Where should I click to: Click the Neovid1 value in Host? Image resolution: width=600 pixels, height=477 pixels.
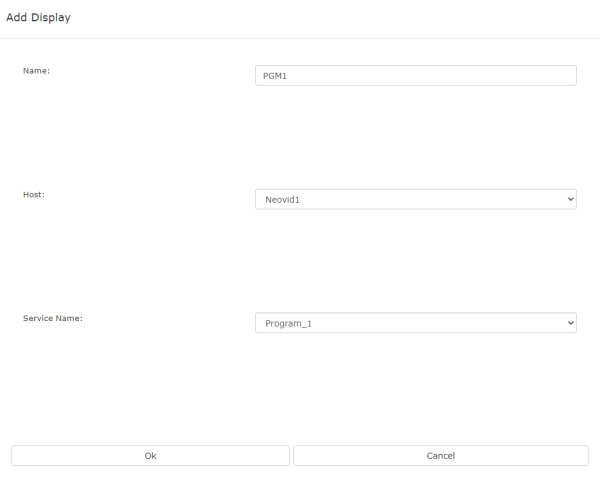coord(282,200)
